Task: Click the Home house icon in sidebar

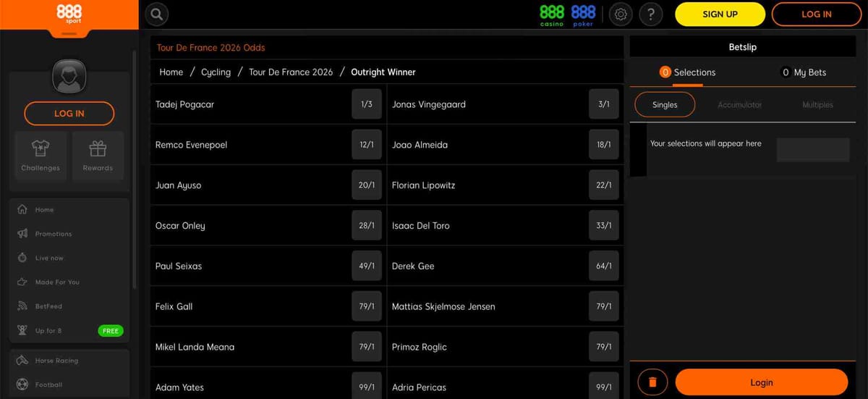Action: pyautogui.click(x=22, y=209)
